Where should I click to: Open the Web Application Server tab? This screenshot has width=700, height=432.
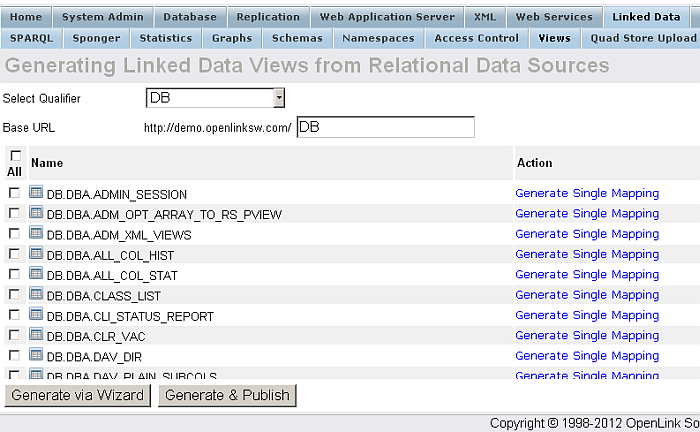click(x=387, y=17)
